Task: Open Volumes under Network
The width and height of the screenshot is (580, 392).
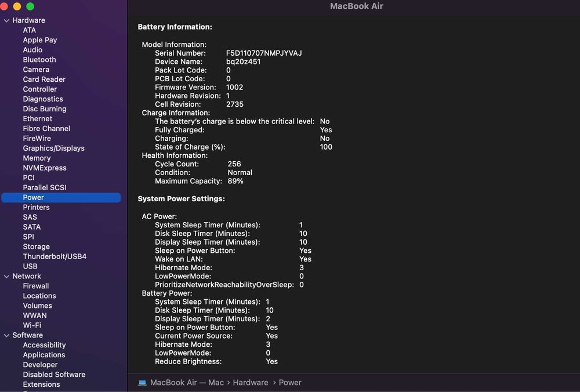Action: [37, 306]
